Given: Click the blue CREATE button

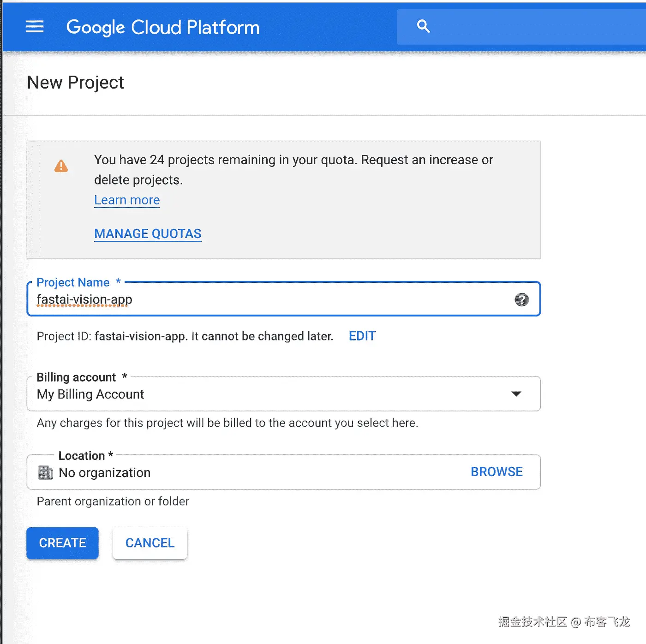Looking at the screenshot, I should 62,543.
